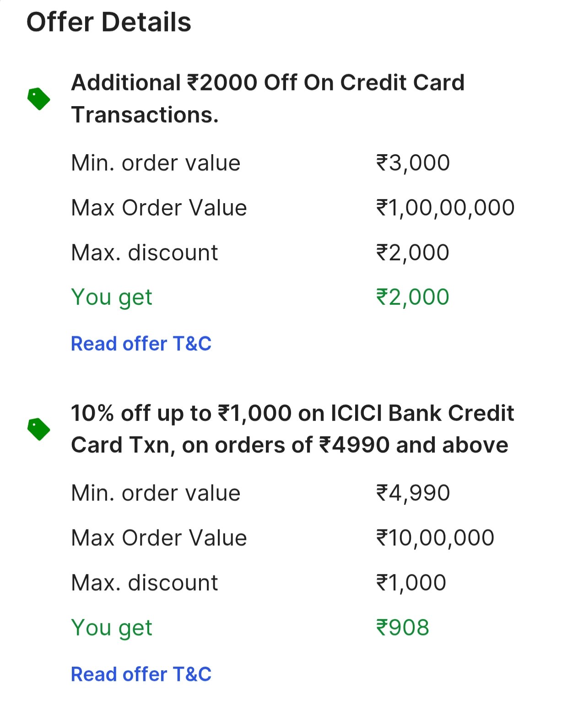Click Max. discount label in ICICI Bank offer
Viewport: 578px width, 728px height.
click(x=145, y=582)
